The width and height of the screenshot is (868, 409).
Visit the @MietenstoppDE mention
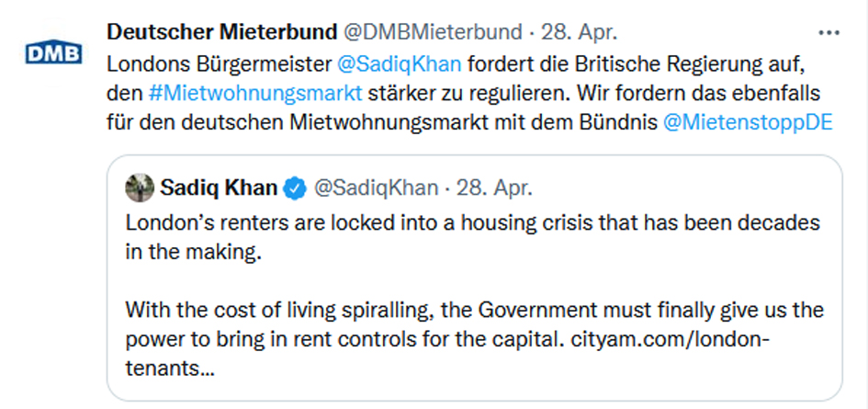coord(747,122)
